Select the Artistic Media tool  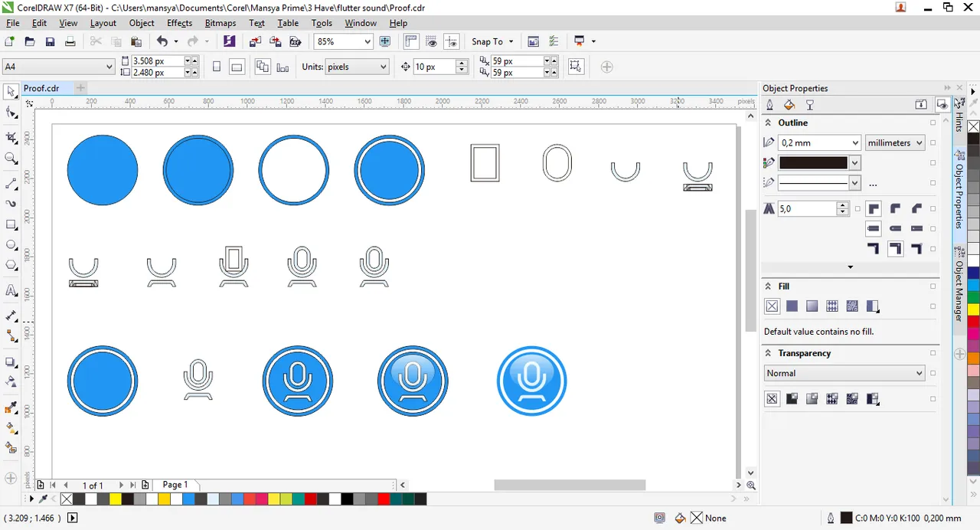click(x=11, y=204)
